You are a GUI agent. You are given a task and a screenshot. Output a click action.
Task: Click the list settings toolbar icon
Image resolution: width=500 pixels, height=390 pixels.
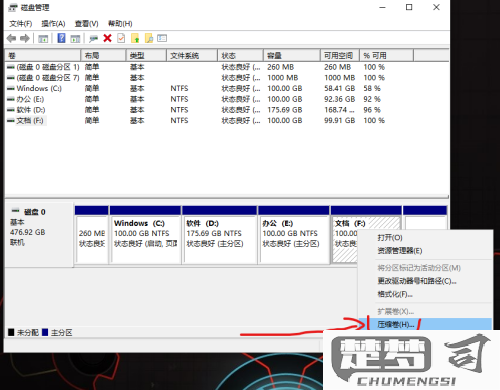162,38
